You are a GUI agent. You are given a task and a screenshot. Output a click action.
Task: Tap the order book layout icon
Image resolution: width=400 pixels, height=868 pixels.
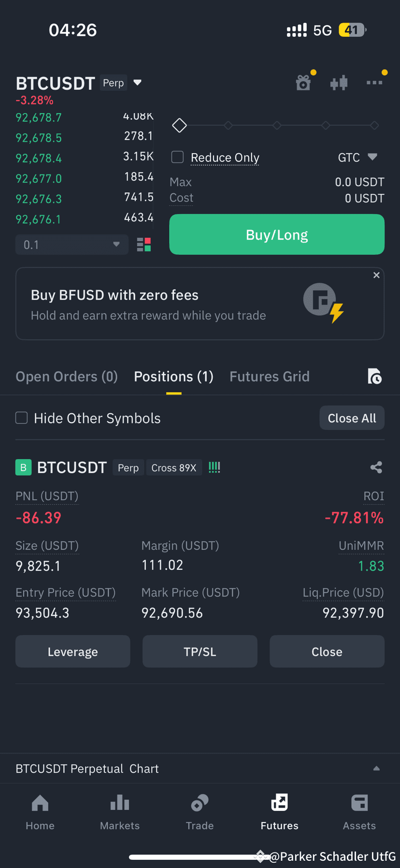[144, 245]
